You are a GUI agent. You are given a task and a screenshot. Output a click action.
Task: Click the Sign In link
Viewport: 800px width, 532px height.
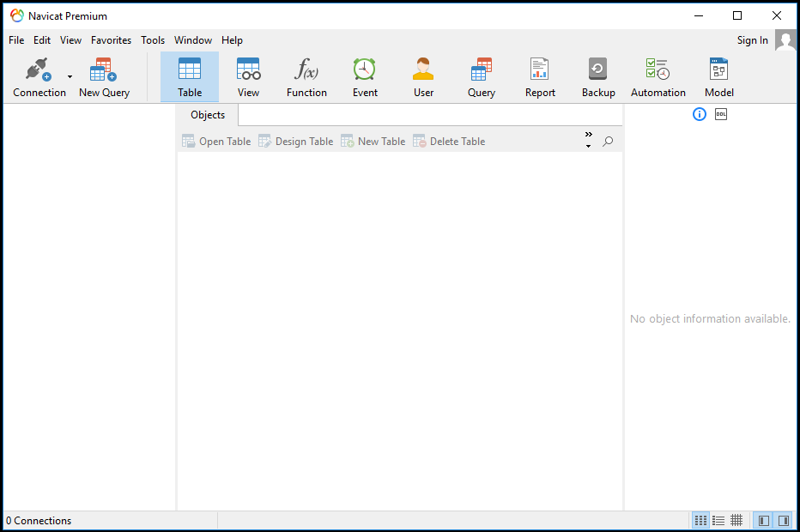(x=752, y=40)
